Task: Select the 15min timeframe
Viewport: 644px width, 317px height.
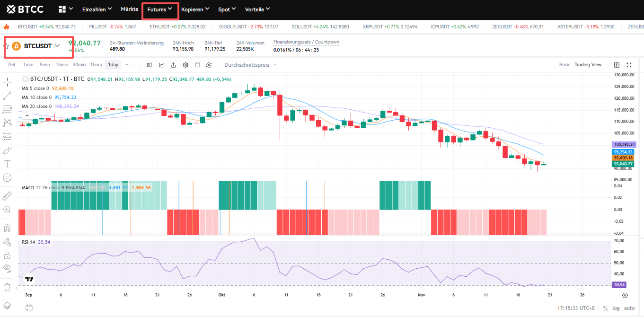Action: tap(62, 65)
